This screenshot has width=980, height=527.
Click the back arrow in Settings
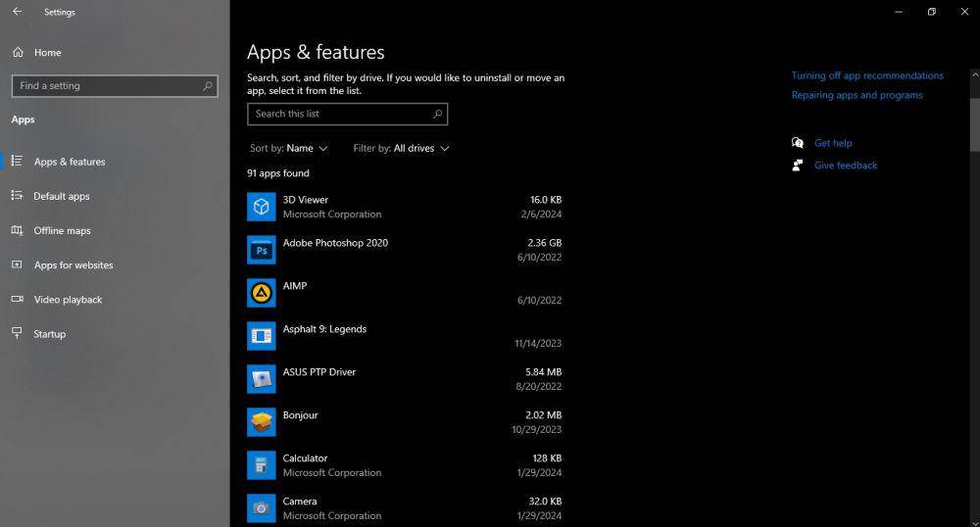(17, 11)
